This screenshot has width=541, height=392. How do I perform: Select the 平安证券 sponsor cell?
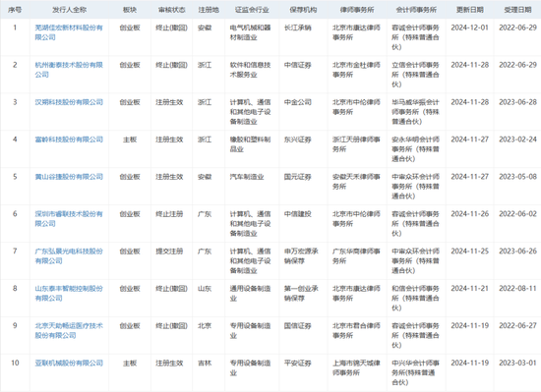297,364
